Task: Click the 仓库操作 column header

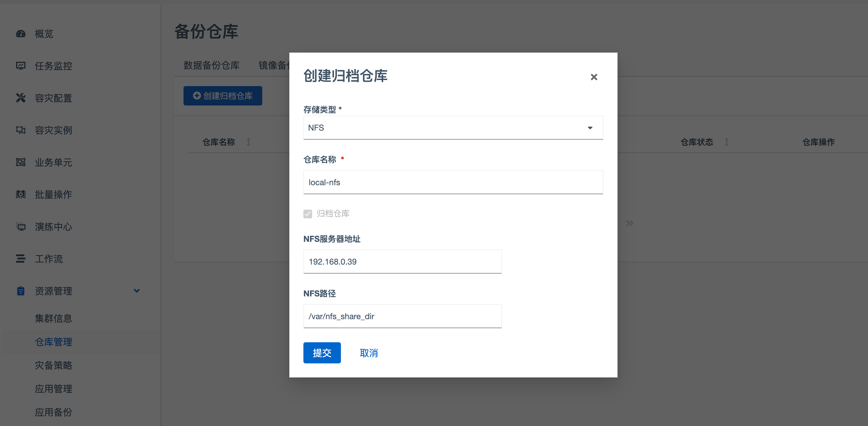Action: pos(818,142)
